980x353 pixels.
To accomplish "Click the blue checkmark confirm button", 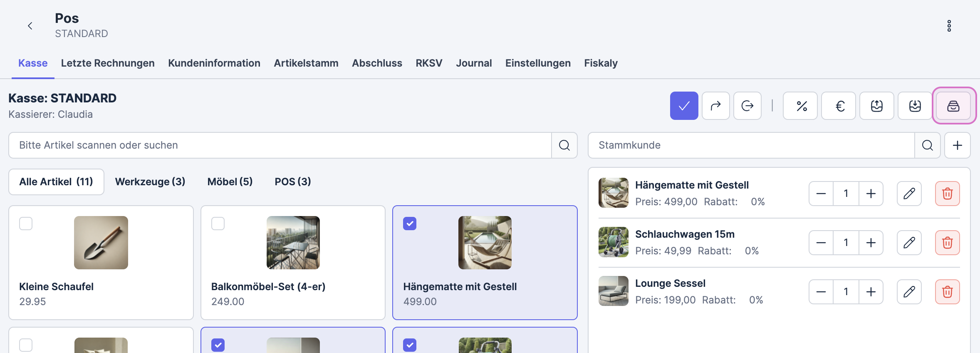I will click(x=684, y=106).
